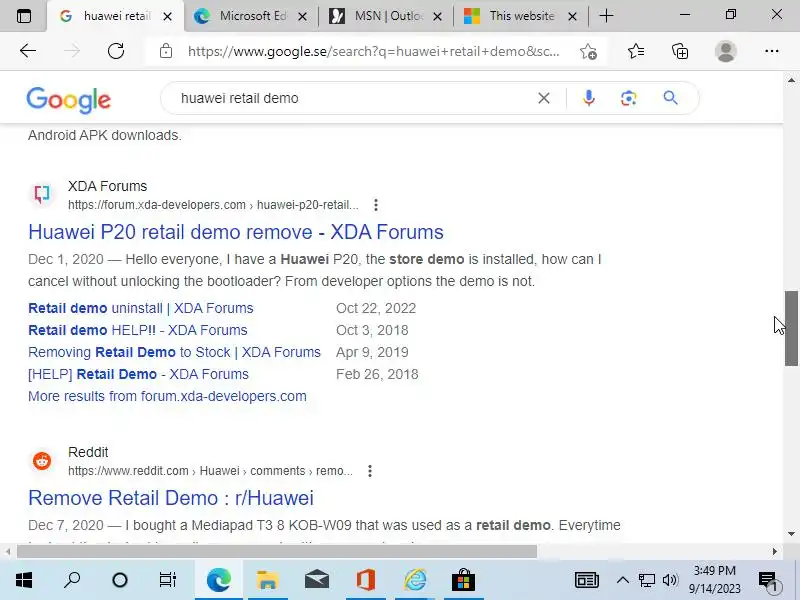Open the browser profile icon
The height and width of the screenshot is (600, 800).
[726, 51]
